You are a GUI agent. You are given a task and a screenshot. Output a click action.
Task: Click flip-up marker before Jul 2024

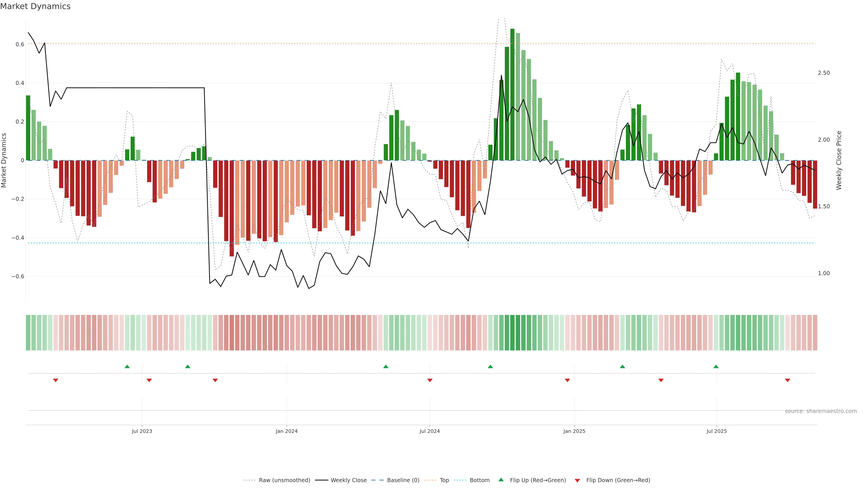(x=386, y=366)
